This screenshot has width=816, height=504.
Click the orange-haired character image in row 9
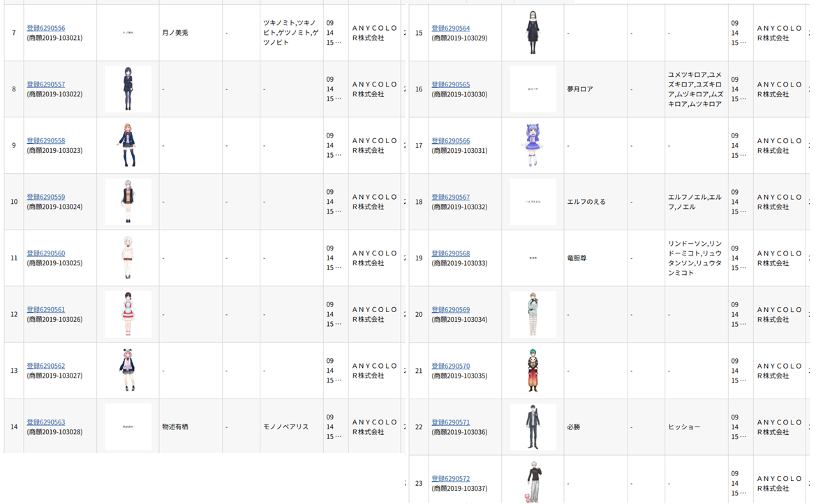coord(128,145)
